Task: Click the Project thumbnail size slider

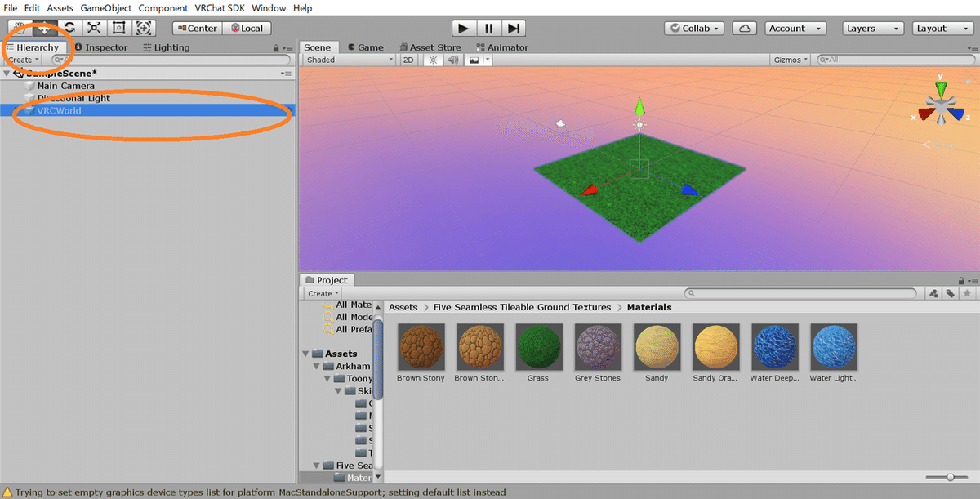Action: (947, 477)
